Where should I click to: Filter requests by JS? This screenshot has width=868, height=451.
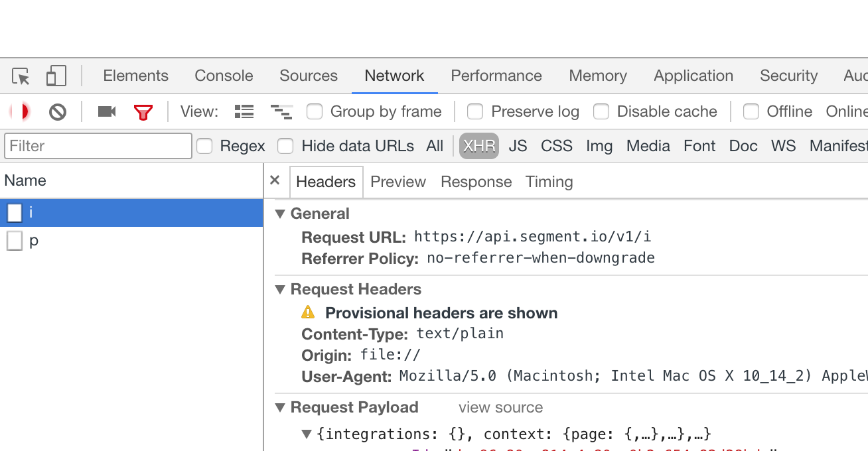518,146
